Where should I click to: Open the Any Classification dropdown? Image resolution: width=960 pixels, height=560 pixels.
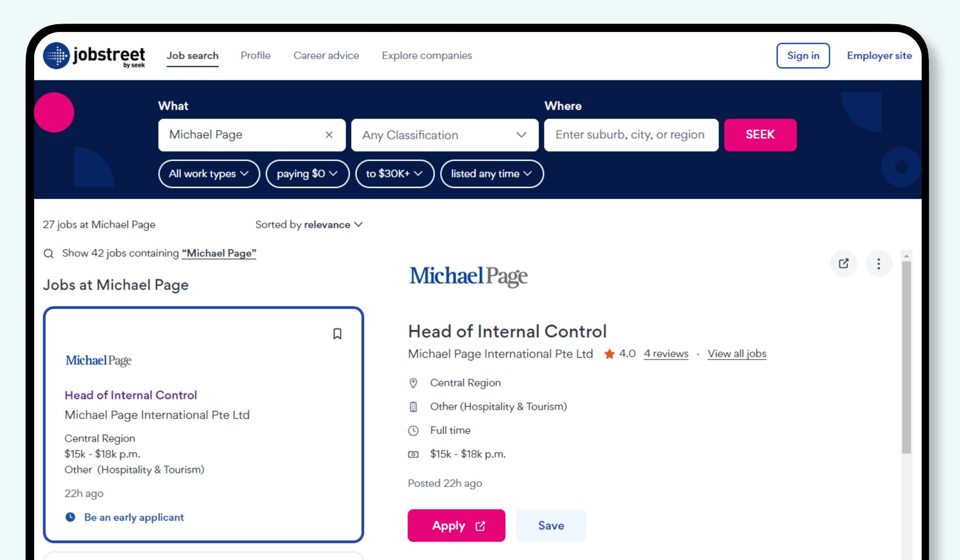coord(445,135)
